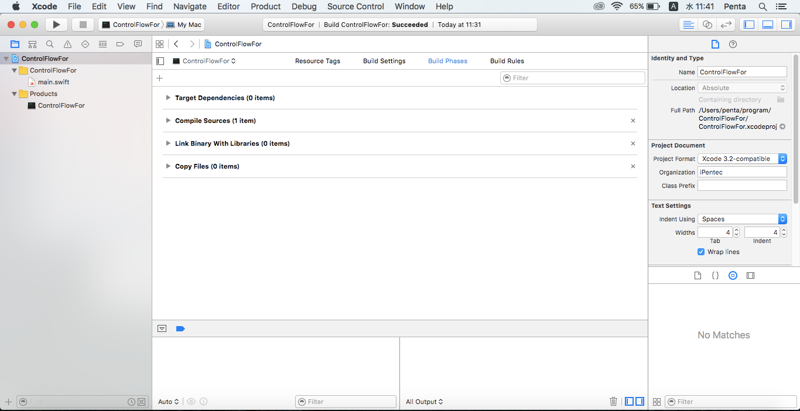This screenshot has width=800, height=411.
Task: Expand Link Binary With Libraries section
Action: coord(168,143)
